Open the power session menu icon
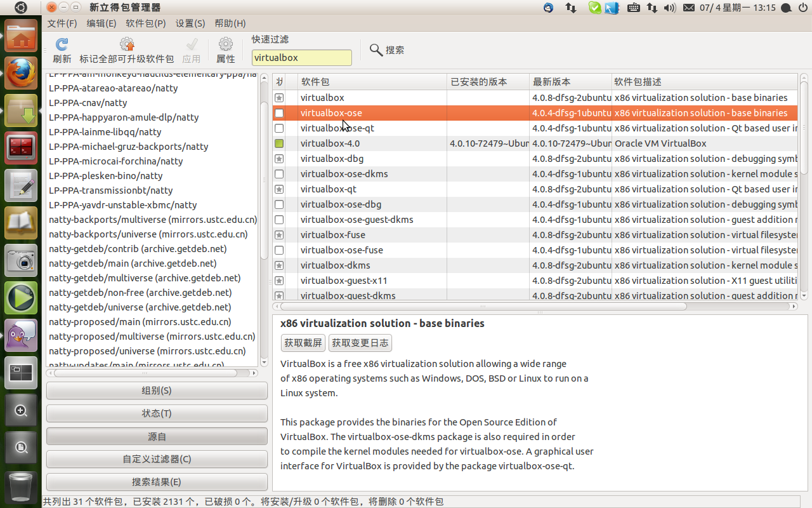 (x=802, y=8)
